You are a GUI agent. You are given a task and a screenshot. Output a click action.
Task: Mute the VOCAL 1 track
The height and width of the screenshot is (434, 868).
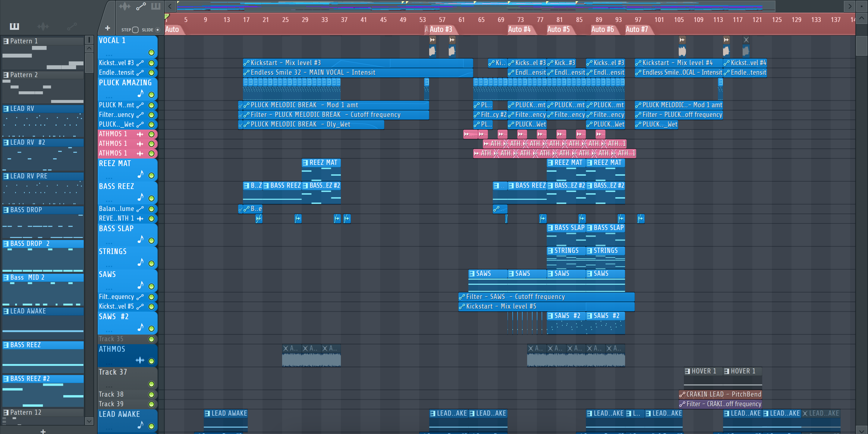151,52
